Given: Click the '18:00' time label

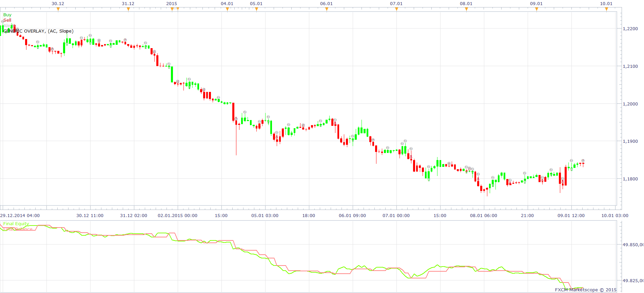Looking at the screenshot, I should click(309, 216).
